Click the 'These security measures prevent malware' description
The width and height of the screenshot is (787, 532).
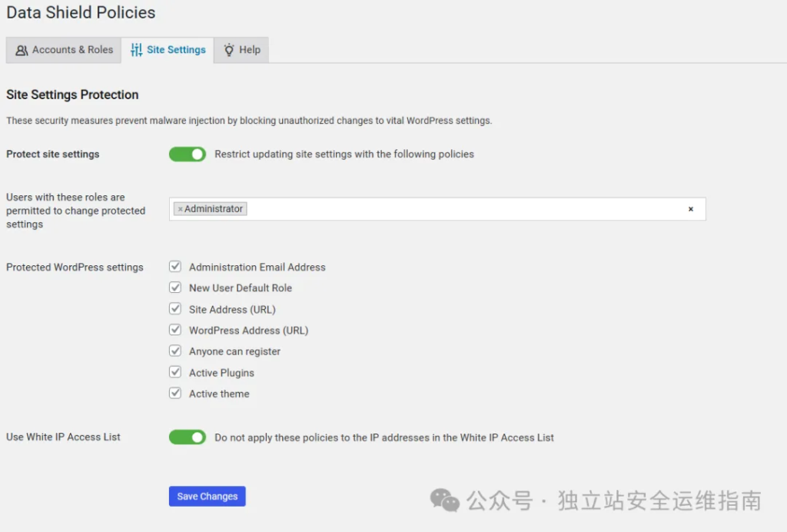point(249,121)
